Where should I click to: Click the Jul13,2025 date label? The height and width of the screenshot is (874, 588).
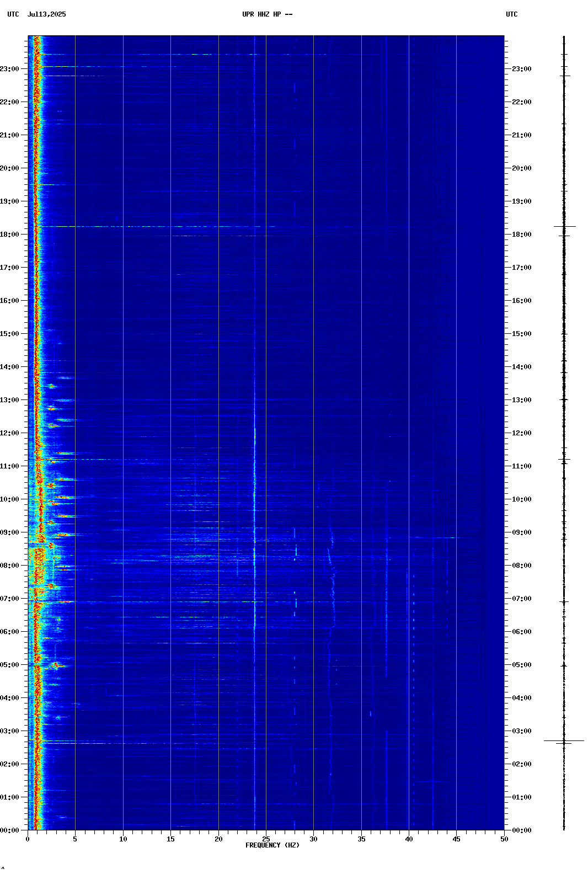(46, 14)
